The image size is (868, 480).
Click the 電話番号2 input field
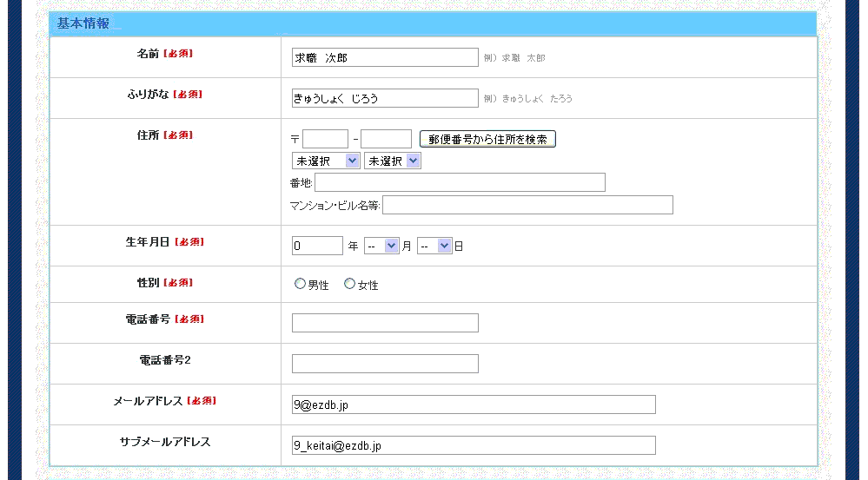385,364
